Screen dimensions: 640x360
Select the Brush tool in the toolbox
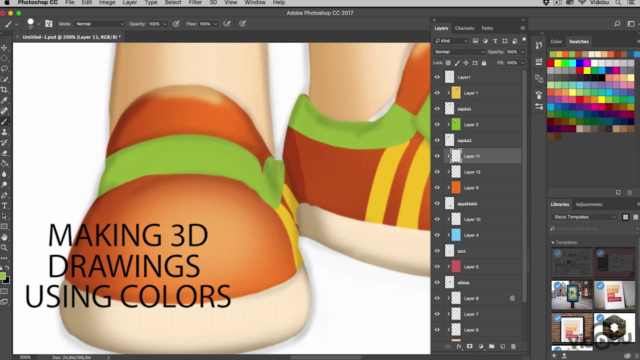(4, 122)
